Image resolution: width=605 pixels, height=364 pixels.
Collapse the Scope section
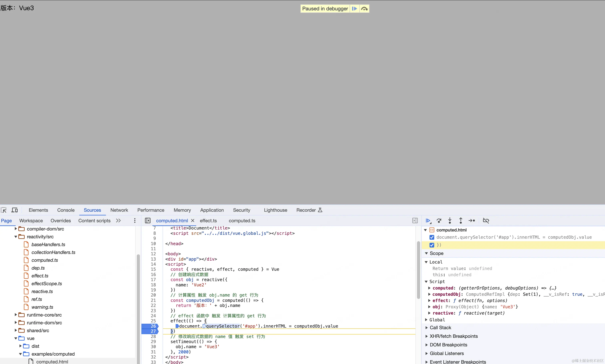pos(427,253)
